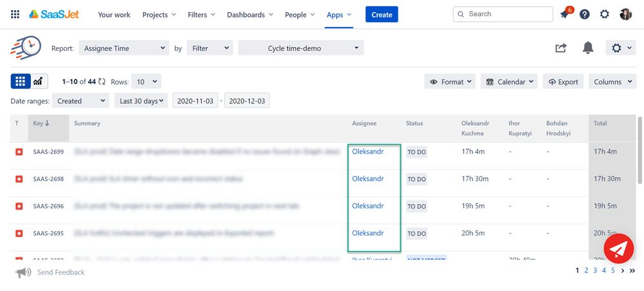Click the Create button

tap(382, 14)
